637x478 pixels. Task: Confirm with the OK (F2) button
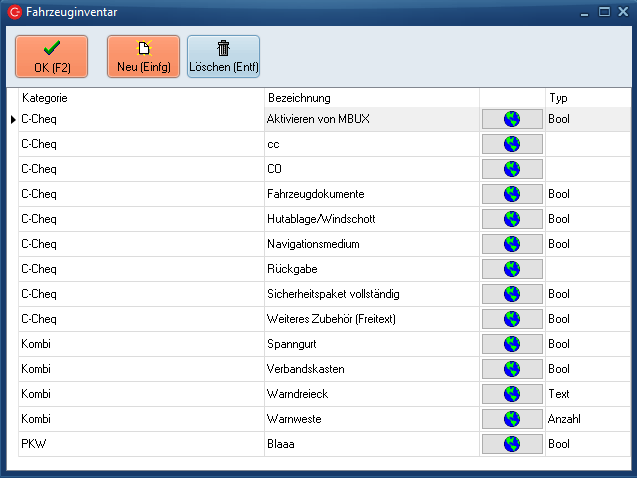51,57
